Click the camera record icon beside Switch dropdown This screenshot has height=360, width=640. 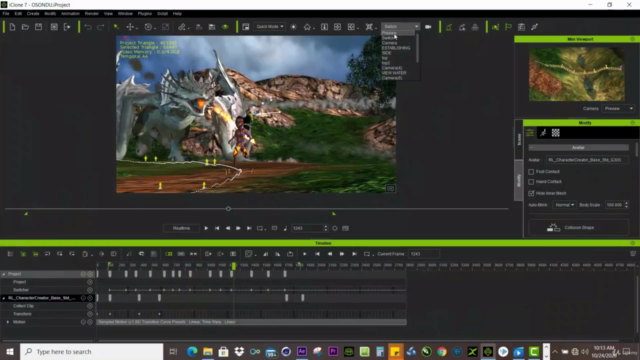428,27
